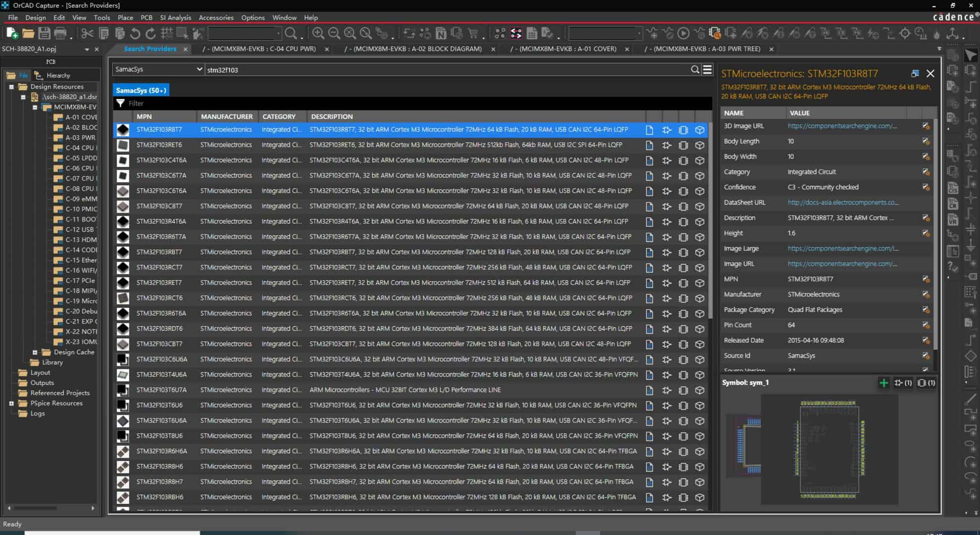Click the SamacSys (50+) results button
This screenshot has width=980, height=535.
pyautogui.click(x=141, y=90)
